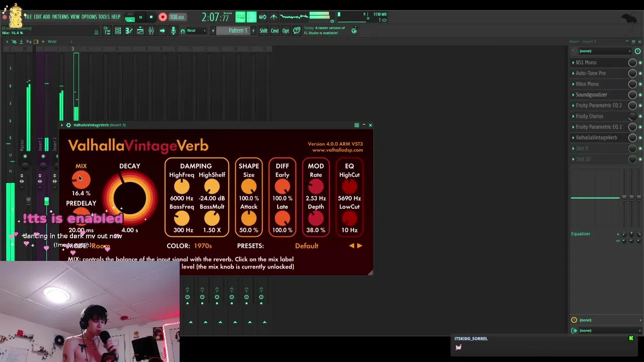644x362 pixels.
Task: Stop playback with the stop button
Action: tap(151, 17)
